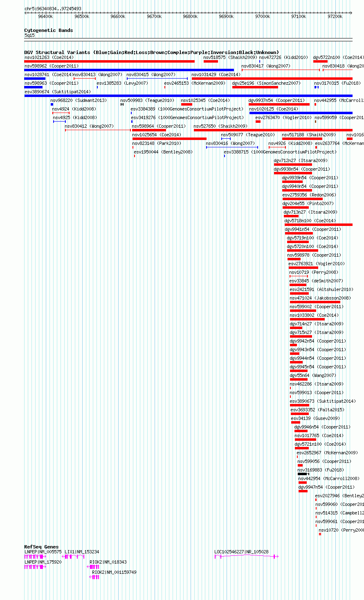Click the RIOK2 NM_018343 gene label
The height and width of the screenshot is (600, 364).
tap(108, 562)
